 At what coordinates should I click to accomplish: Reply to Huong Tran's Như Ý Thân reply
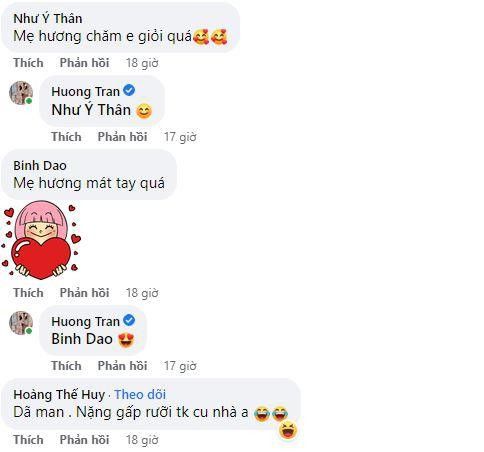click(x=122, y=137)
